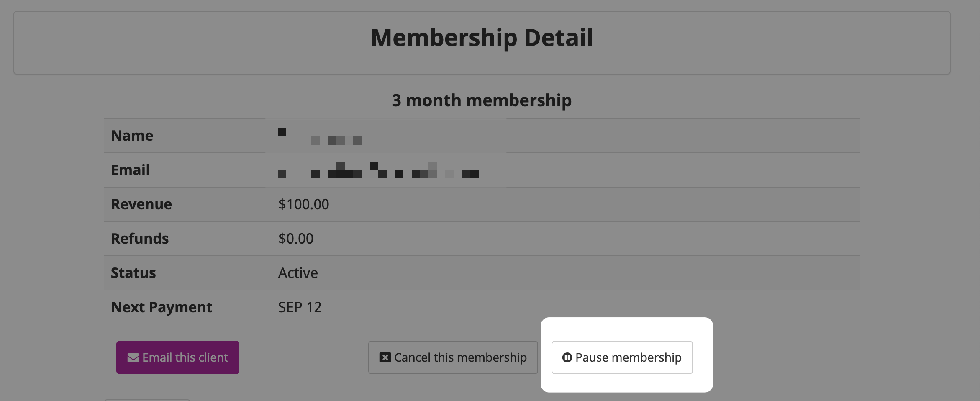Click the $0.00 refunds value
The width and height of the screenshot is (980, 401).
(296, 239)
